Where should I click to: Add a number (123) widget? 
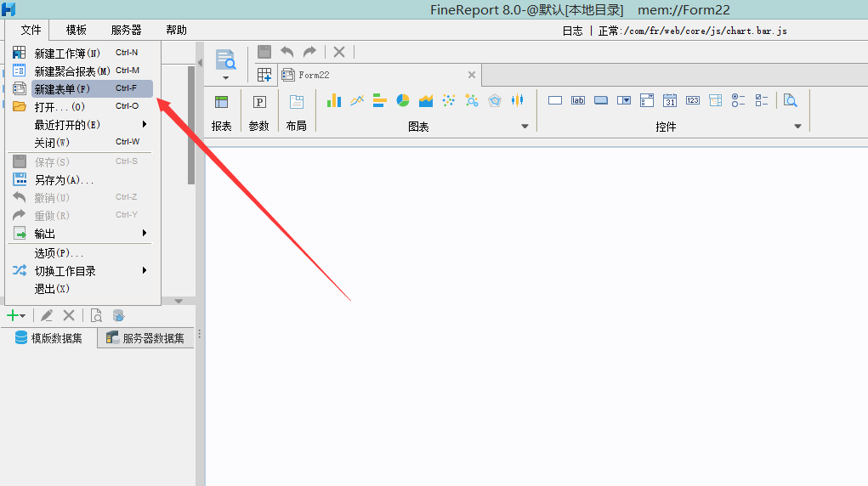click(693, 100)
